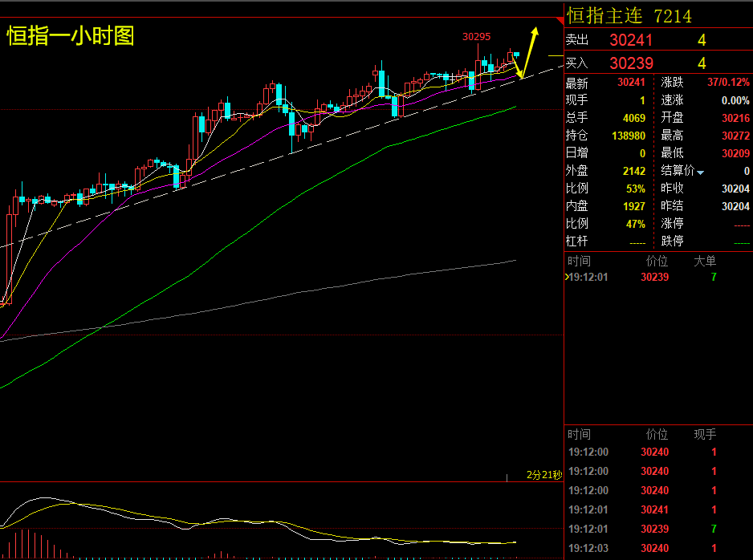Click the 杠杆 label

[576, 241]
